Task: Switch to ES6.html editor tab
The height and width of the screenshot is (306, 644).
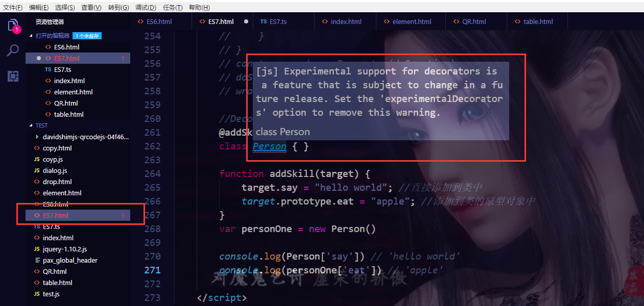Action: pos(159,21)
